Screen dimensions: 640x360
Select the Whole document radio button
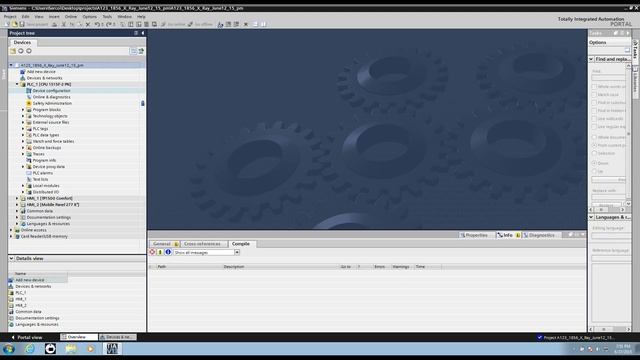click(x=594, y=138)
